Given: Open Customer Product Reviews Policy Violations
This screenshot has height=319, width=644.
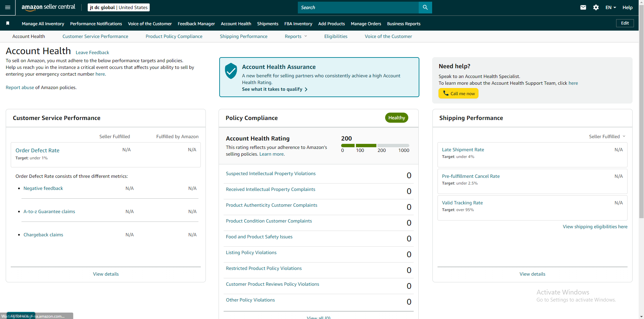Looking at the screenshot, I should tap(272, 284).
